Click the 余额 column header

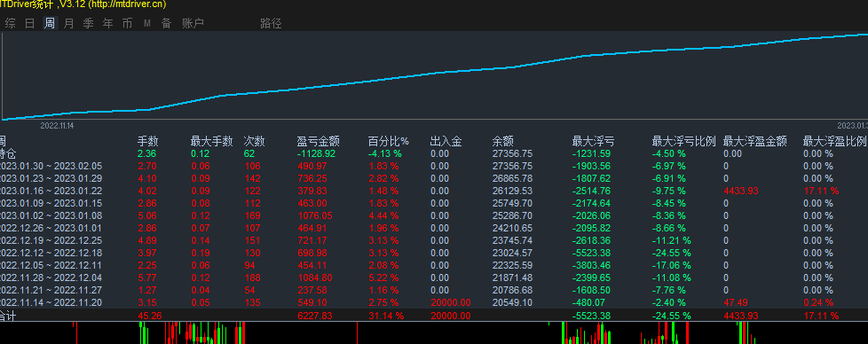pos(502,142)
